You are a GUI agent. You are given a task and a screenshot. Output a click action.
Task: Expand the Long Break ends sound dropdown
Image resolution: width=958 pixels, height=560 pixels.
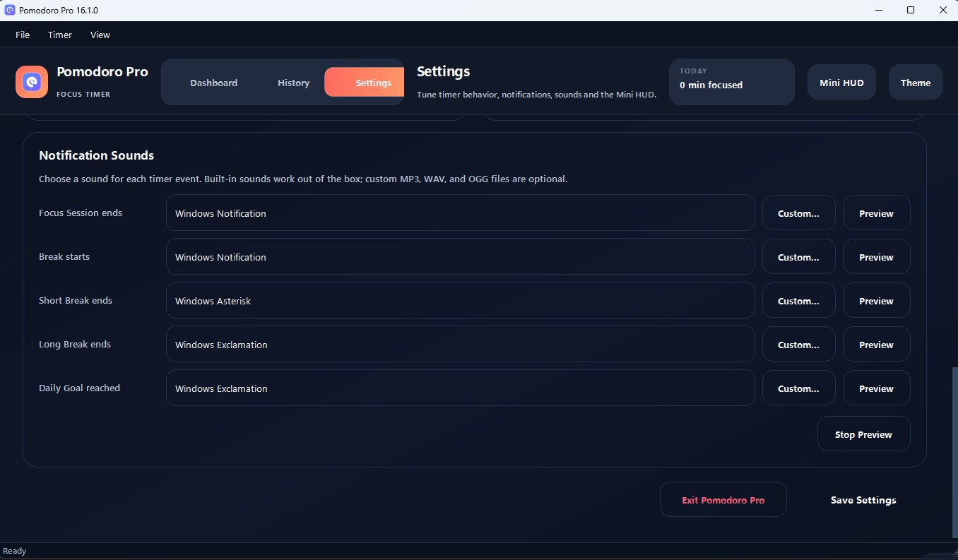point(461,345)
